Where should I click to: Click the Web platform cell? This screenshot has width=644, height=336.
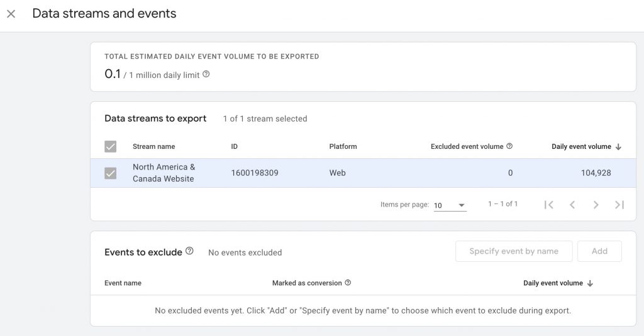pyautogui.click(x=337, y=173)
